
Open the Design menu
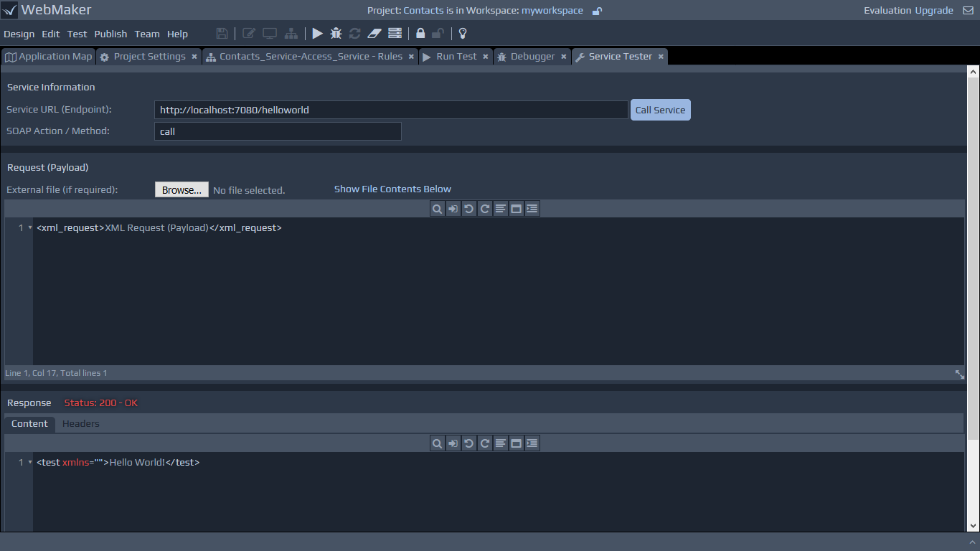(x=19, y=34)
